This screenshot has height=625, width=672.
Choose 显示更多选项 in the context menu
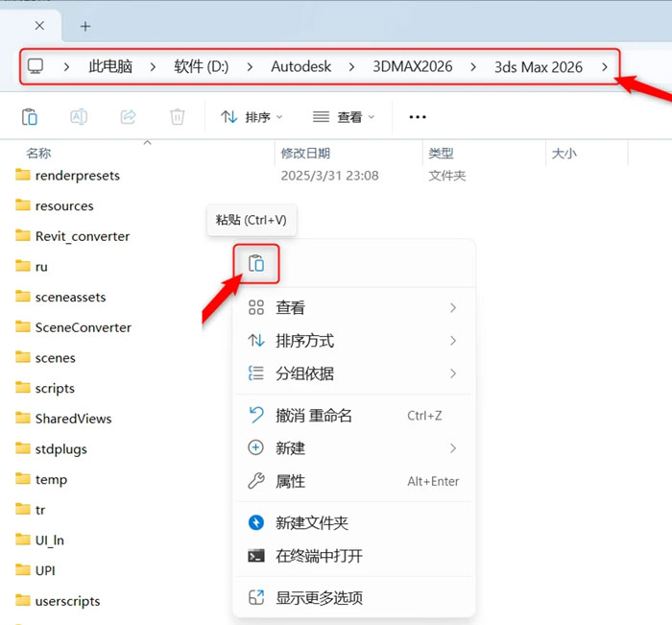tap(353, 597)
